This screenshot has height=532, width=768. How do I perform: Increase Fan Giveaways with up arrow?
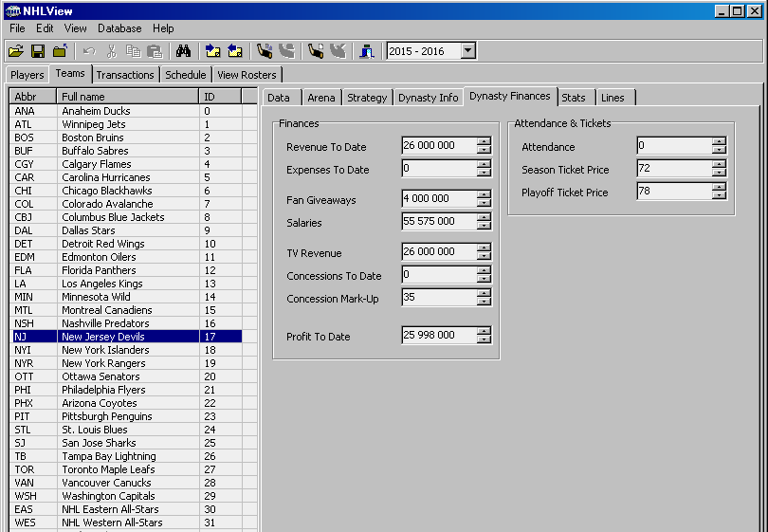pyautogui.click(x=484, y=194)
